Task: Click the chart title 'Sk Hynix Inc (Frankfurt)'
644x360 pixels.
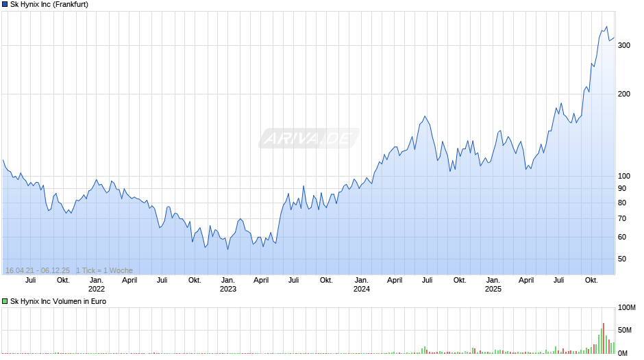Action: point(49,5)
